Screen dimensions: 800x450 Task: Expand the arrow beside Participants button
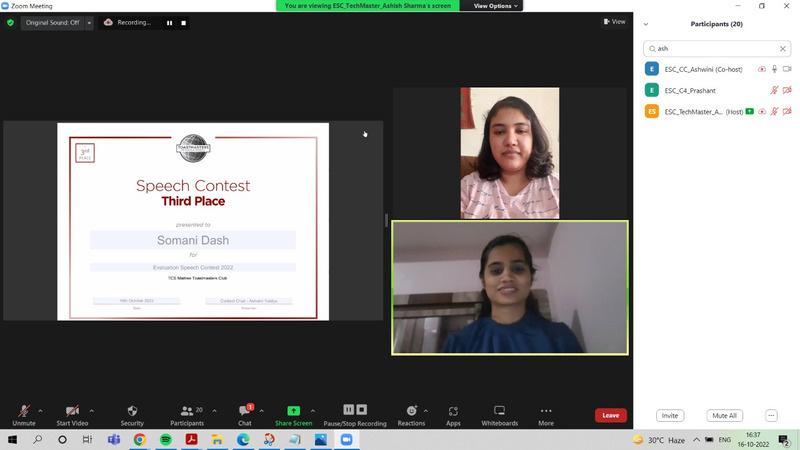[214, 411]
